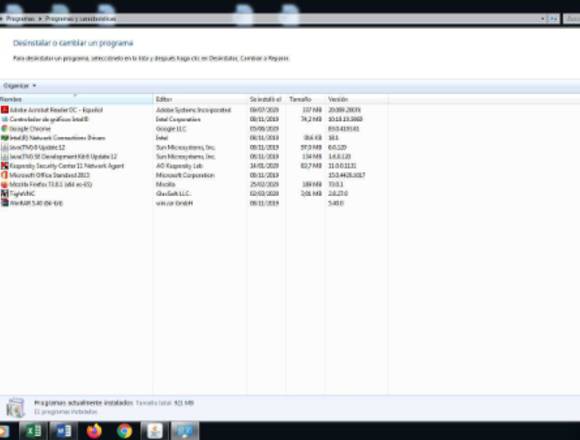Select Java(TM) SE Development Kit 6 entry
Screen dimensions: 580x440
(63, 156)
